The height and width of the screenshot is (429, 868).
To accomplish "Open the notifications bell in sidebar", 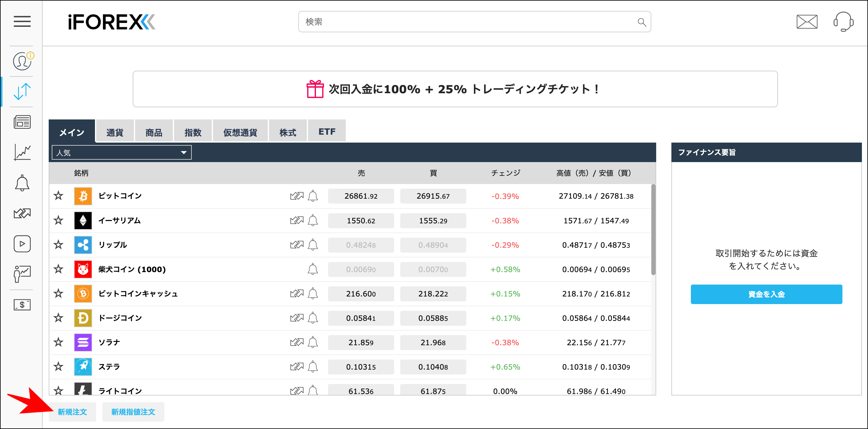I will point(22,183).
